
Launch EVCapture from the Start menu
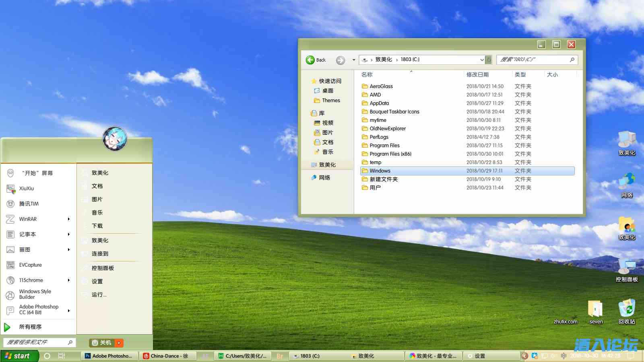click(30, 265)
